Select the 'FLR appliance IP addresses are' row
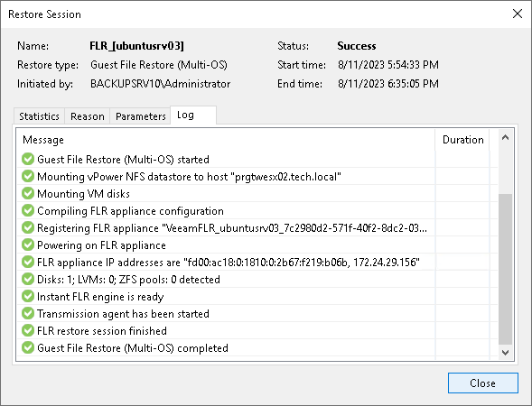Image resolution: width=532 pixels, height=406 pixels. pos(257,262)
